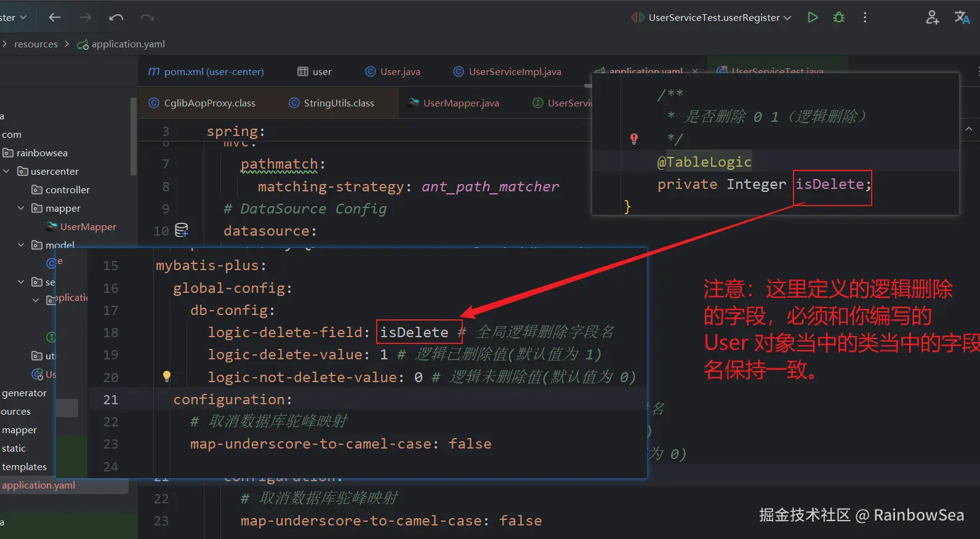Click the 'spring:' key in the editor
This screenshot has height=539, width=980.
pyautogui.click(x=236, y=131)
